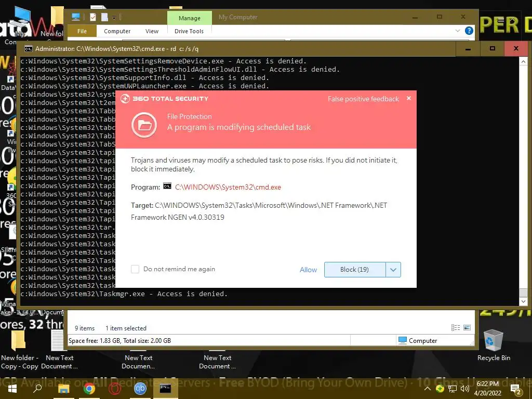532x399 pixels.
Task: Click the Target path text in the alert
Action: [259, 211]
